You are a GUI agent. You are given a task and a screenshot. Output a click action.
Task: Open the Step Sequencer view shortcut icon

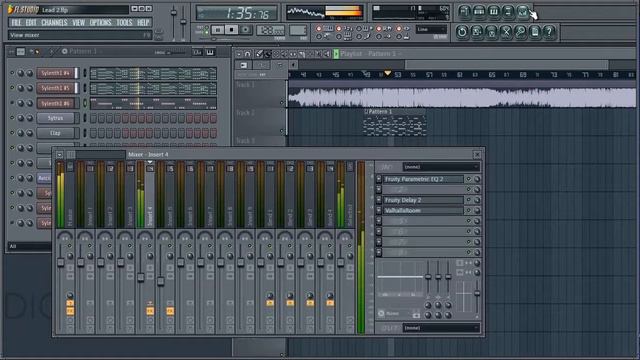[x=479, y=12]
